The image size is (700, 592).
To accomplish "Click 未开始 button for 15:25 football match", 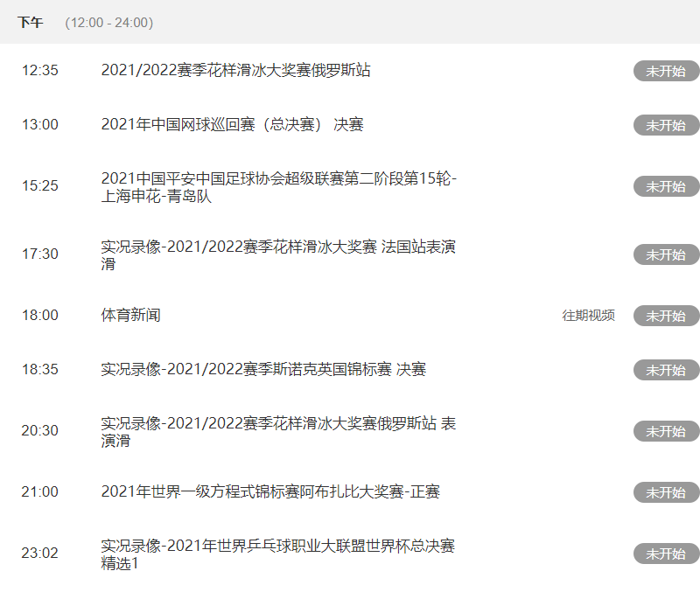I will click(666, 186).
